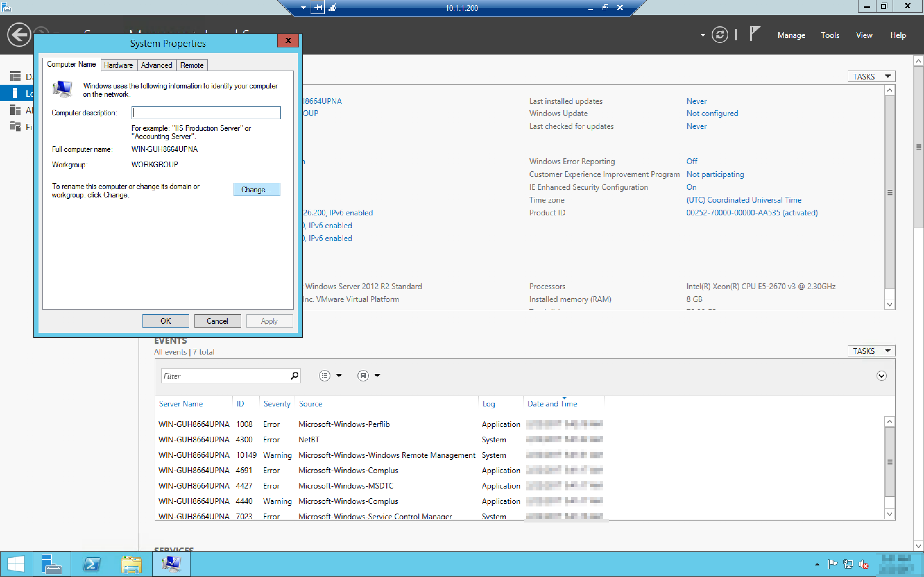Open File Explorer from the taskbar
This screenshot has width=924, height=577.
click(131, 564)
